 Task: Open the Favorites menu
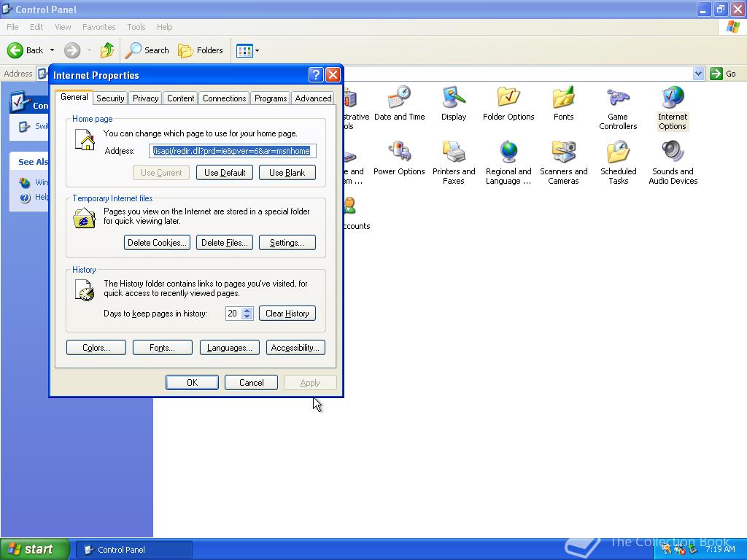coord(98,27)
